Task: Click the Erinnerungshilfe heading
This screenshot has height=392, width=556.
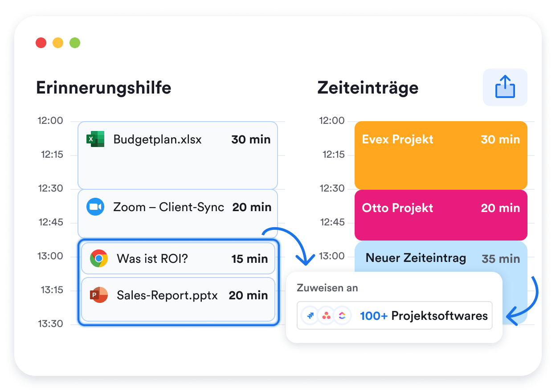Action: coord(103,88)
